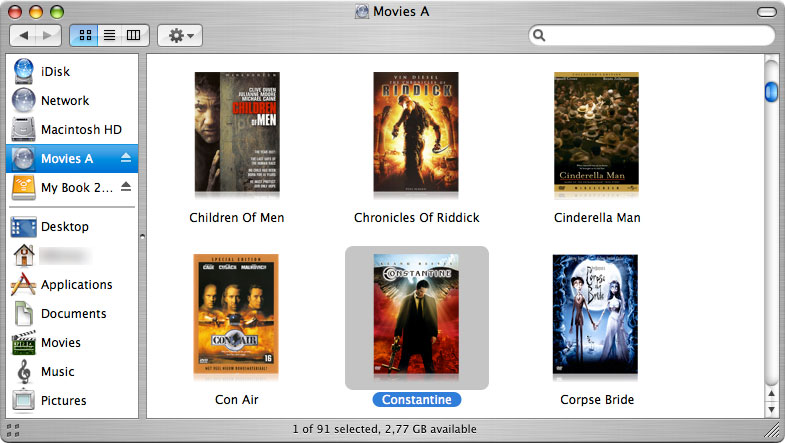Select the Con Air poster
The height and width of the screenshot is (443, 785).
[236, 314]
